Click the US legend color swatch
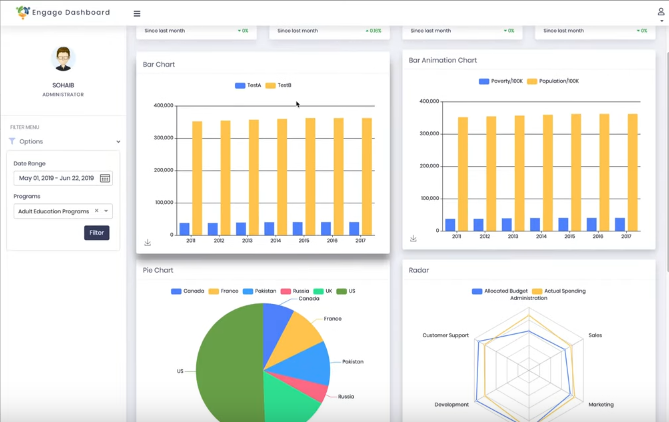 341,291
